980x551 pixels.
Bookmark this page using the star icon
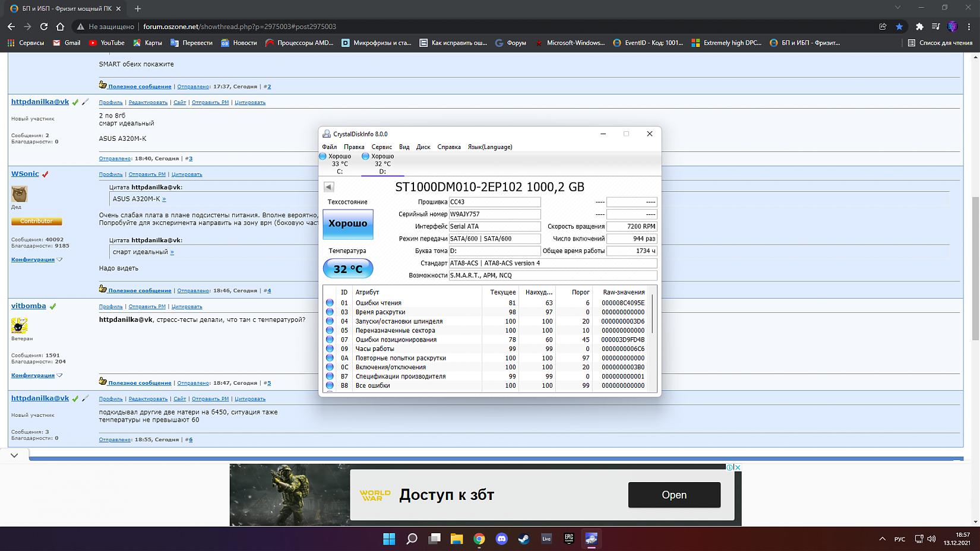click(x=899, y=26)
